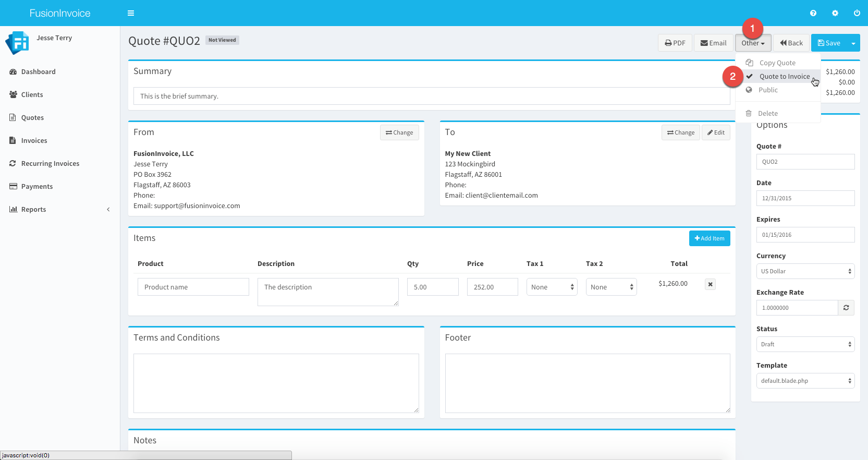Screen dimensions: 868x460
Task: Click the PDF button
Action: [675, 43]
